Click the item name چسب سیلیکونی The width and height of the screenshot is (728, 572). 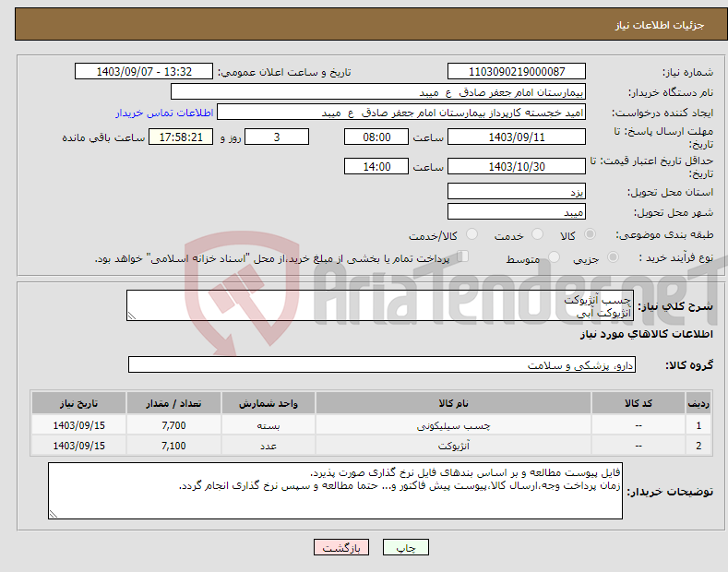coord(453,425)
